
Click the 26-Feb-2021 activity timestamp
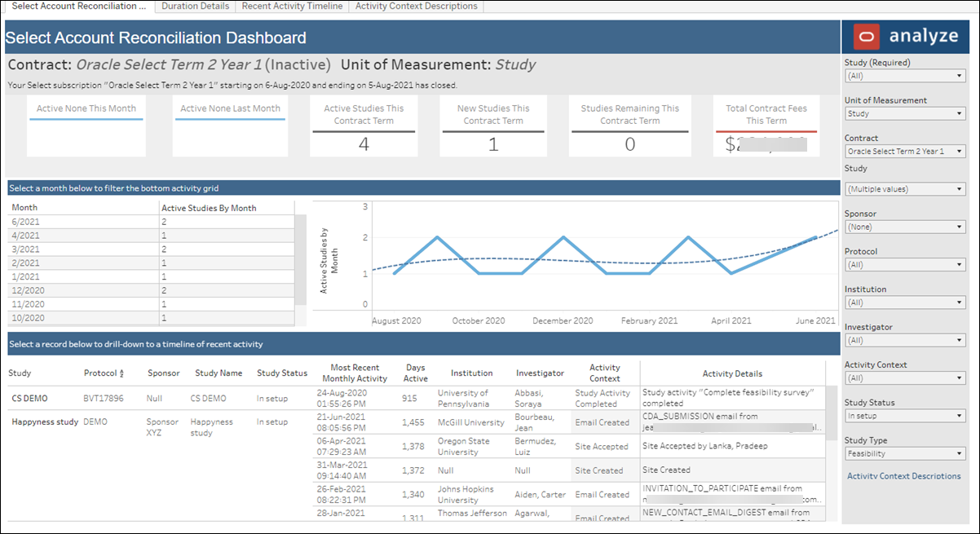[343, 494]
